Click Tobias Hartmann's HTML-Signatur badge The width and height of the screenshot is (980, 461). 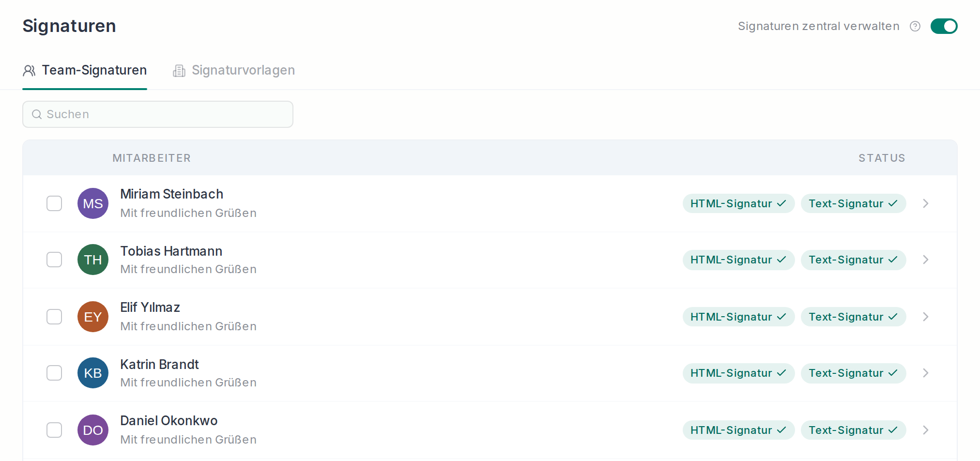click(x=738, y=260)
